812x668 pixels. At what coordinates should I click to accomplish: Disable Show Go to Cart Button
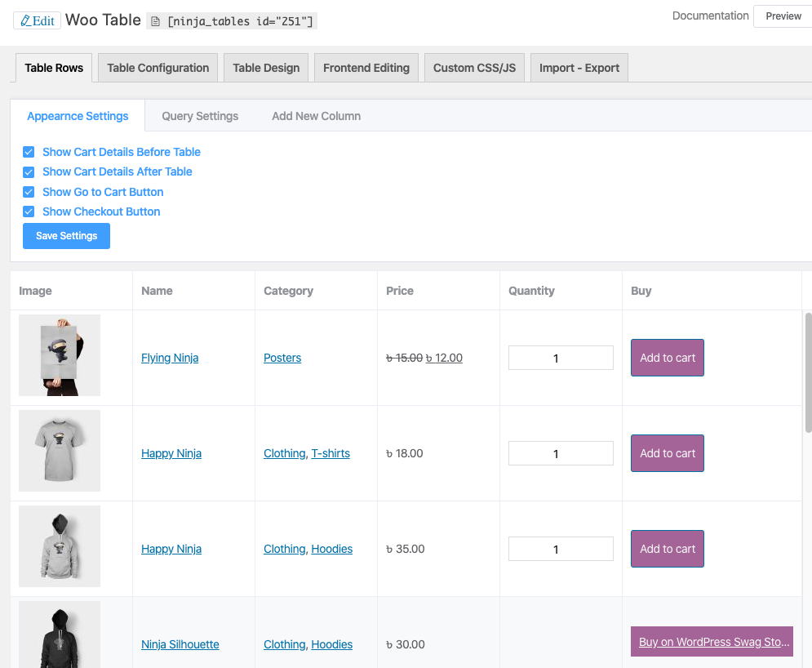(29, 192)
